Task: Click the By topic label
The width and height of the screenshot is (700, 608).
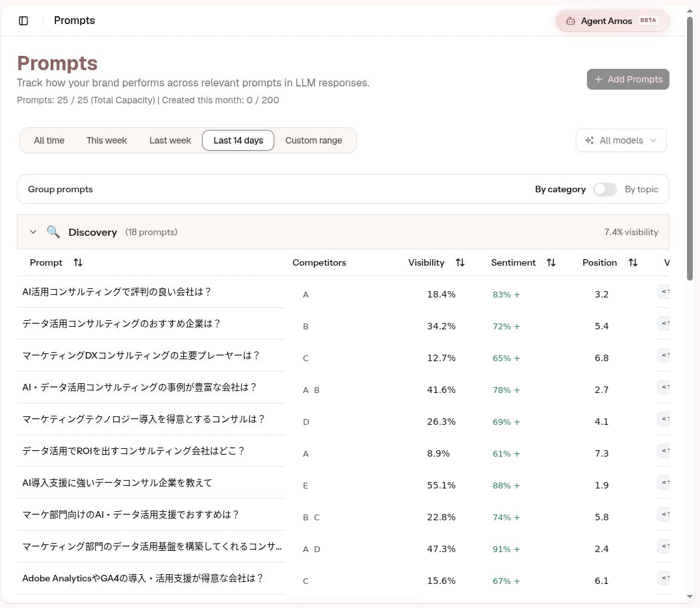Action: pyautogui.click(x=642, y=189)
